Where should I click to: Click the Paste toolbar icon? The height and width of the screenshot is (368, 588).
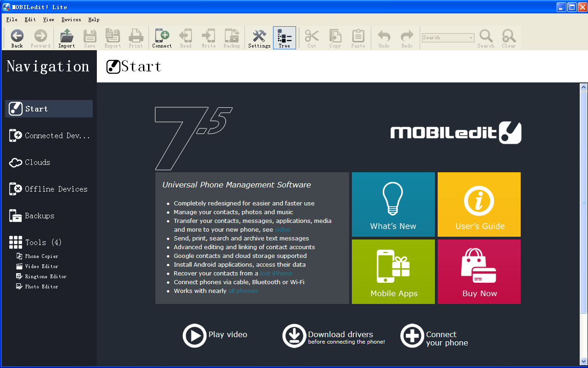click(x=358, y=38)
